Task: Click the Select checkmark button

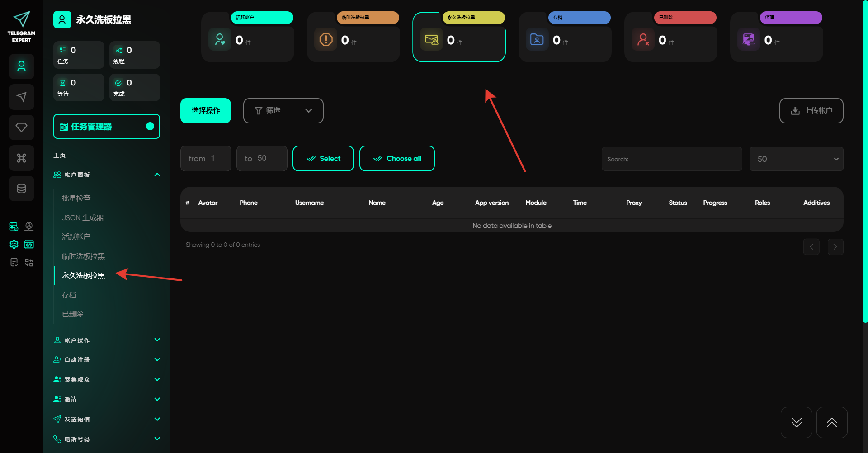Action: coord(323,159)
